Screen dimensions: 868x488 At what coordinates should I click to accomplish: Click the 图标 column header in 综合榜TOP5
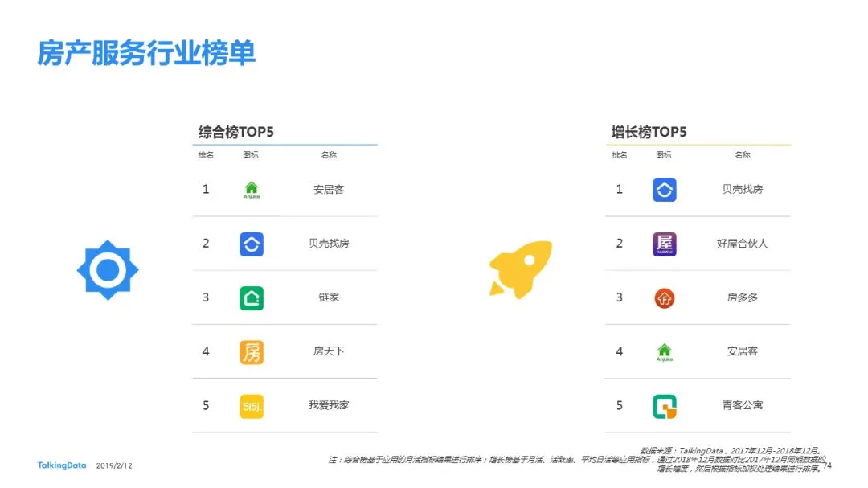click(x=251, y=155)
